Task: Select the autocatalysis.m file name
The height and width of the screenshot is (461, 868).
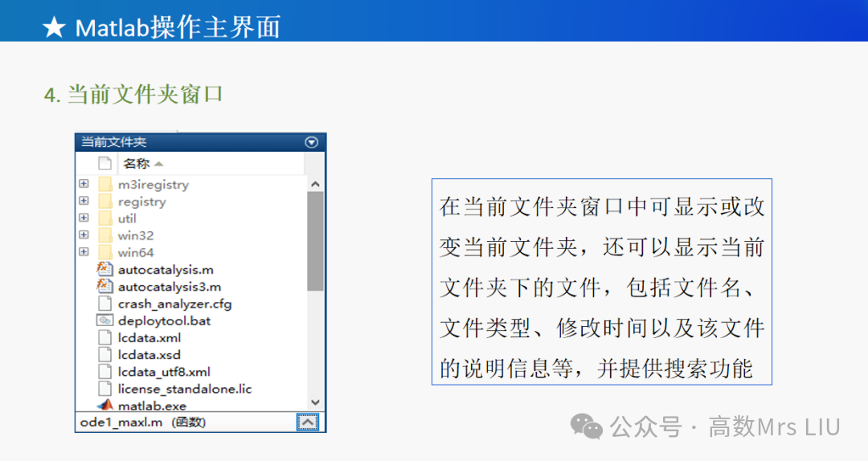Action: click(166, 270)
